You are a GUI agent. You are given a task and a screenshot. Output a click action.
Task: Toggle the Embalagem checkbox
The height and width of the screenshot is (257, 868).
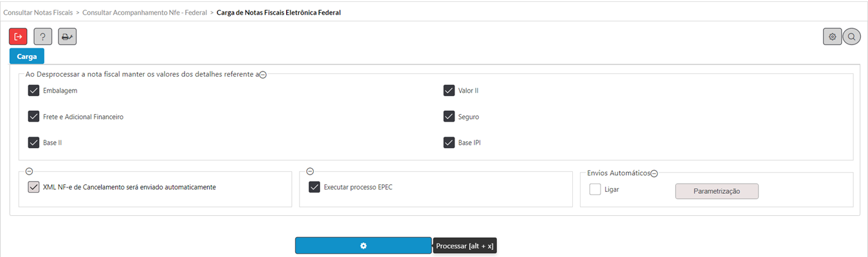coord(34,90)
